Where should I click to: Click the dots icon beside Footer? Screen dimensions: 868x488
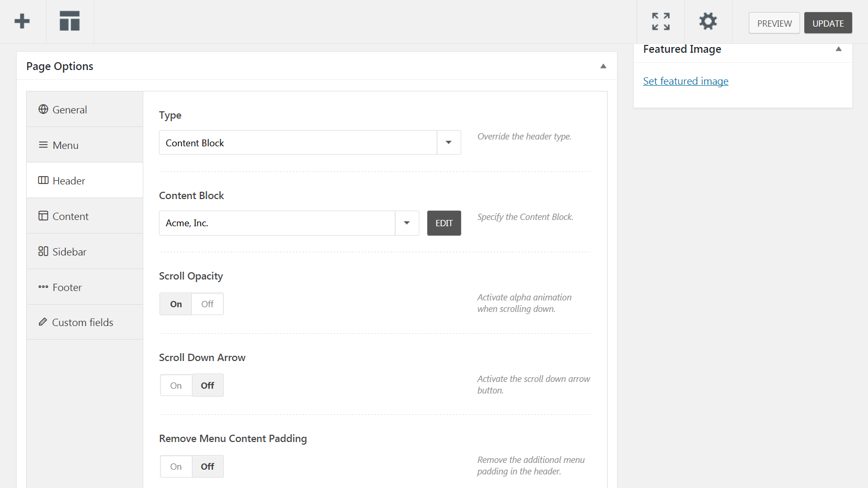43,287
